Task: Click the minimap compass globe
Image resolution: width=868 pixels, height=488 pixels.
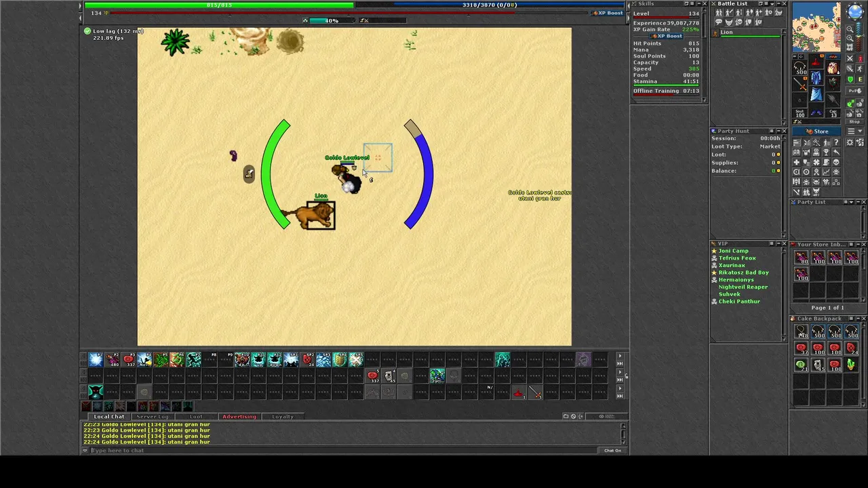Action: [855, 12]
